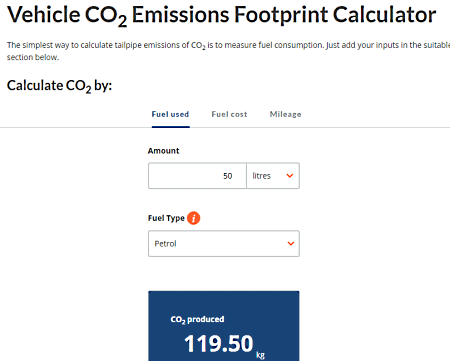Expand the litres unit chevron arrow
Image resolution: width=450 pixels, height=361 pixels.
point(290,176)
